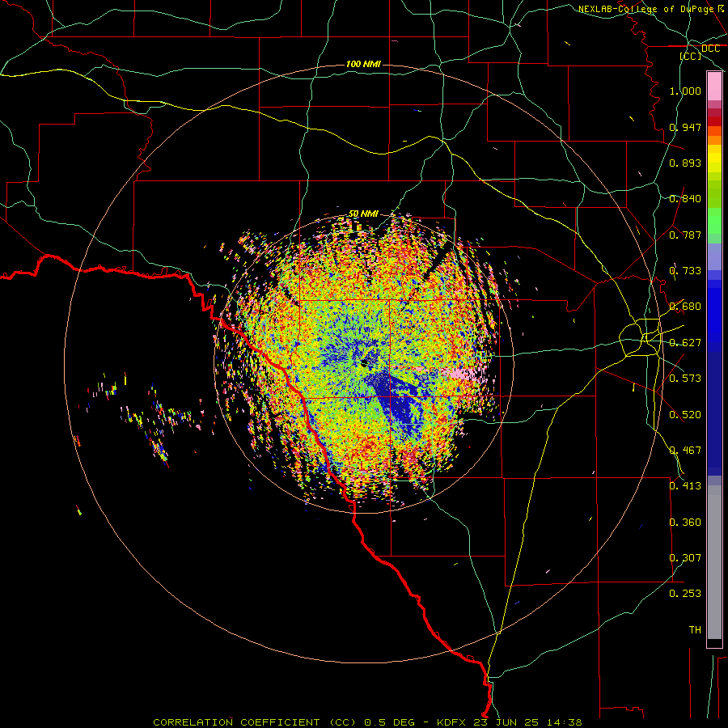Image resolution: width=728 pixels, height=728 pixels.
Task: Click the 0.680 color scale value
Action: coord(685,307)
